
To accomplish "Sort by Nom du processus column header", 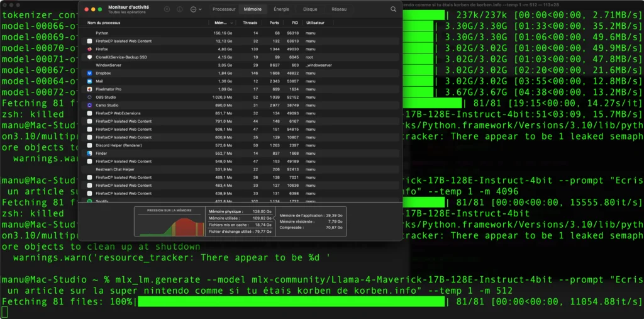I will point(104,23).
